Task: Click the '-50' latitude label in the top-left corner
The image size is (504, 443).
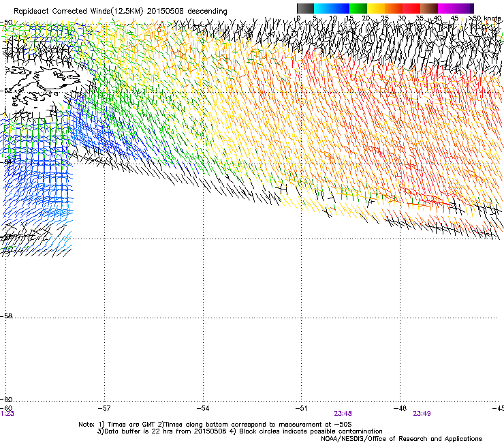Action: pos(6,22)
